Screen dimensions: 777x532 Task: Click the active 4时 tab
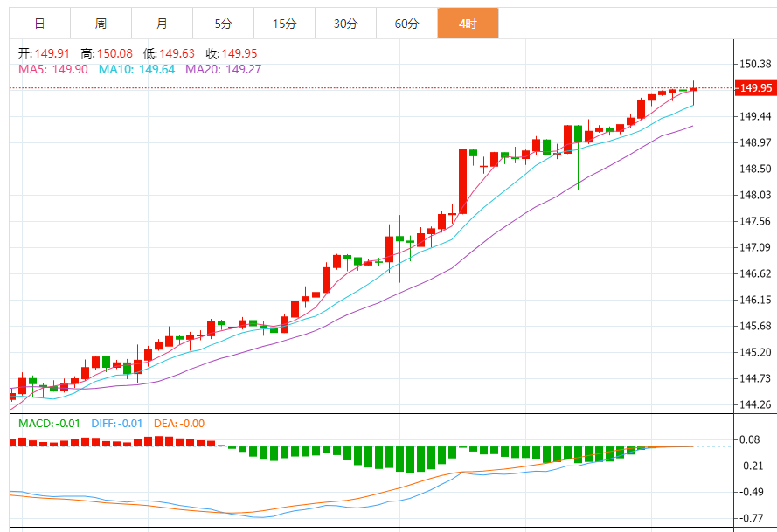click(468, 24)
